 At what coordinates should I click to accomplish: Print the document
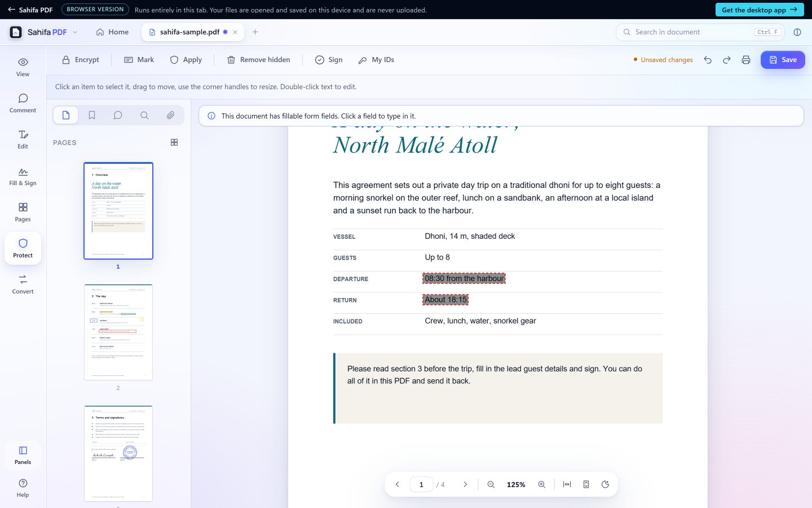click(x=746, y=60)
